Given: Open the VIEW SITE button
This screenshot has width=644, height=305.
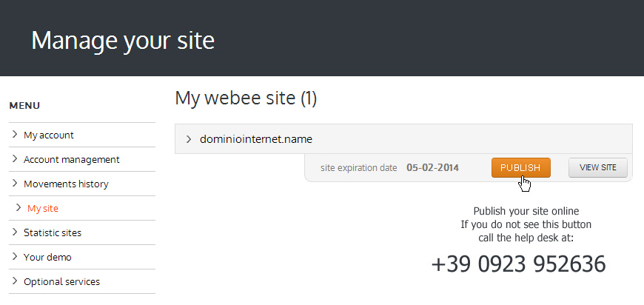Looking at the screenshot, I should coord(598,168).
